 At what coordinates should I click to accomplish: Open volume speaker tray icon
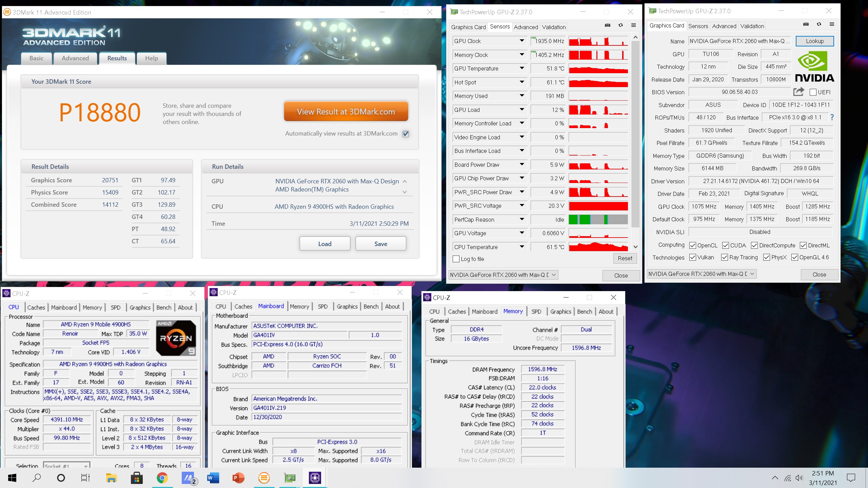click(799, 478)
